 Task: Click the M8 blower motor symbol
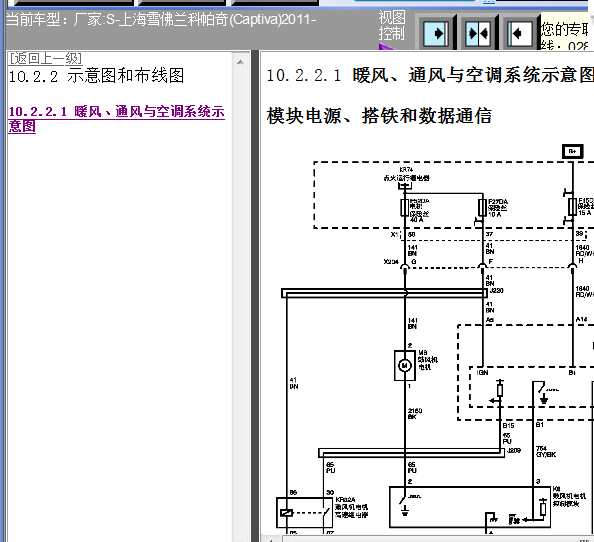pos(405,365)
